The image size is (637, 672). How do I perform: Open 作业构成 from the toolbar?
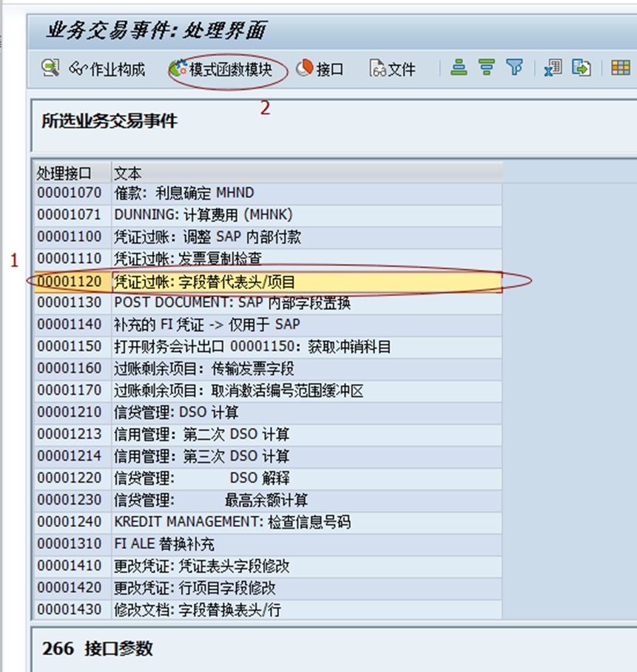[107, 69]
